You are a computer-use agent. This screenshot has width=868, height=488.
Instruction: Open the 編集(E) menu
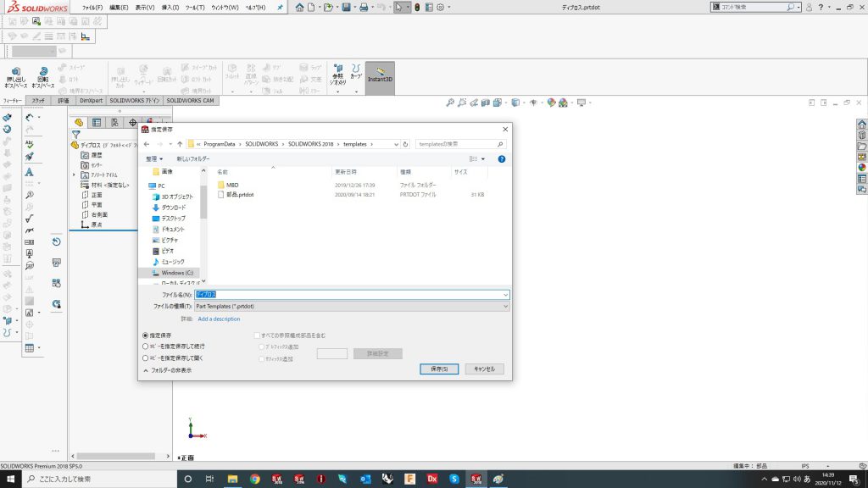click(x=119, y=8)
